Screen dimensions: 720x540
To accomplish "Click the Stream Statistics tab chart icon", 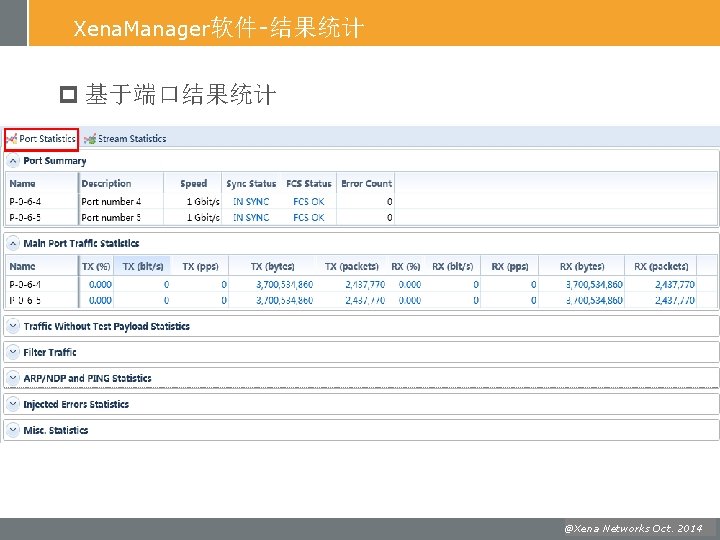I will pyautogui.click(x=90, y=139).
